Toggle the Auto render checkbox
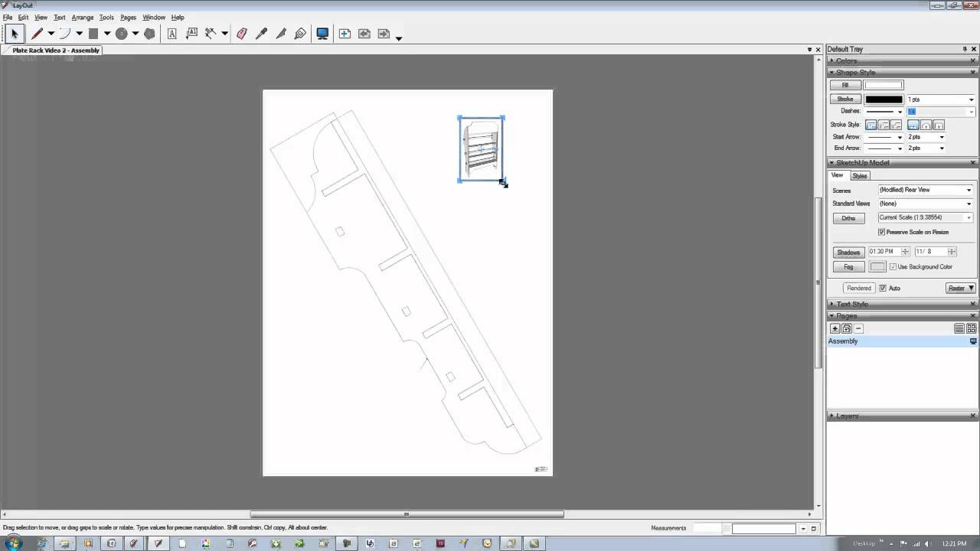This screenshot has width=980, height=551. coord(883,289)
